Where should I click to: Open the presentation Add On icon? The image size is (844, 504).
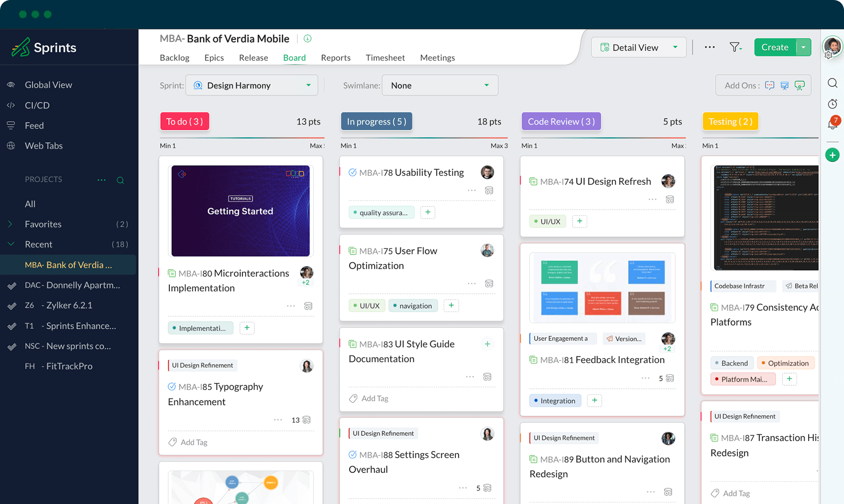point(784,85)
